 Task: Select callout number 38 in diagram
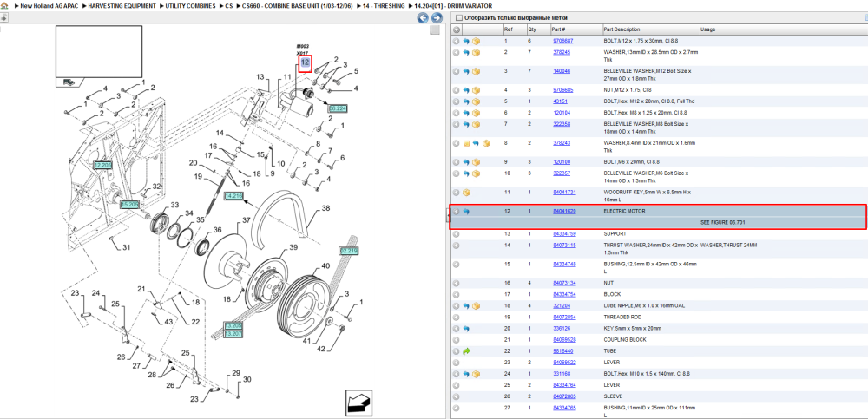325,209
